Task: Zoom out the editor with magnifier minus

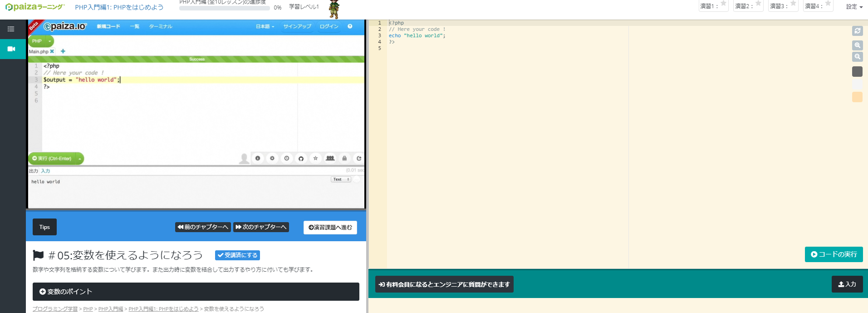Action: pos(857,57)
